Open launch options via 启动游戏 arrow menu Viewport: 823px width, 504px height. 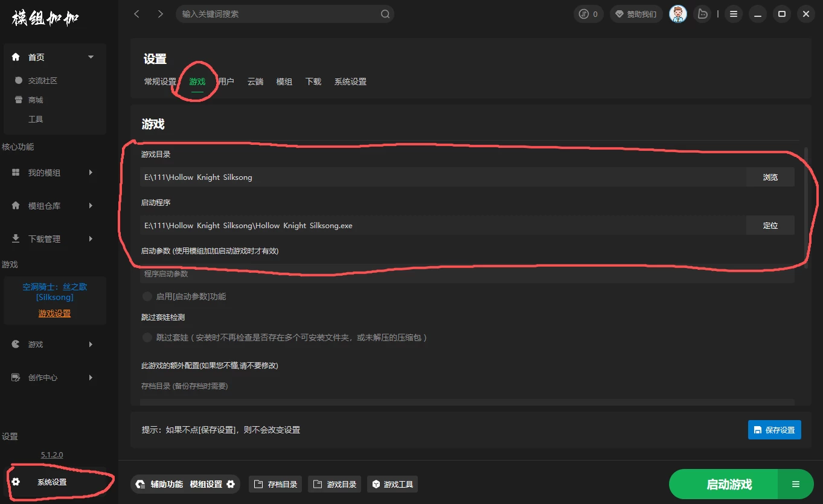click(795, 483)
